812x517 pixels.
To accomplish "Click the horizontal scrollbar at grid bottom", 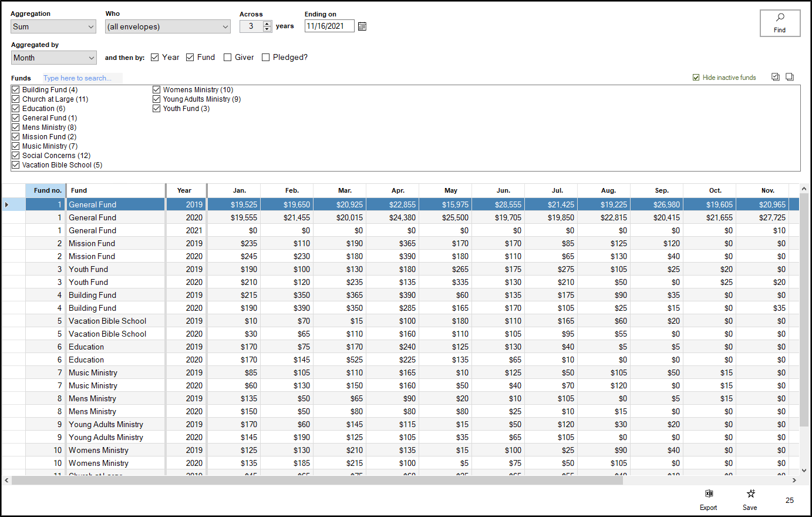I will coord(317,480).
